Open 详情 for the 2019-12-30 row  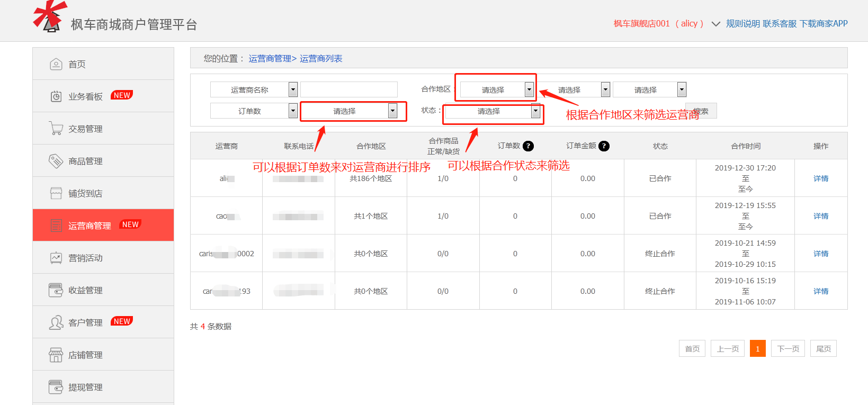[821, 178]
